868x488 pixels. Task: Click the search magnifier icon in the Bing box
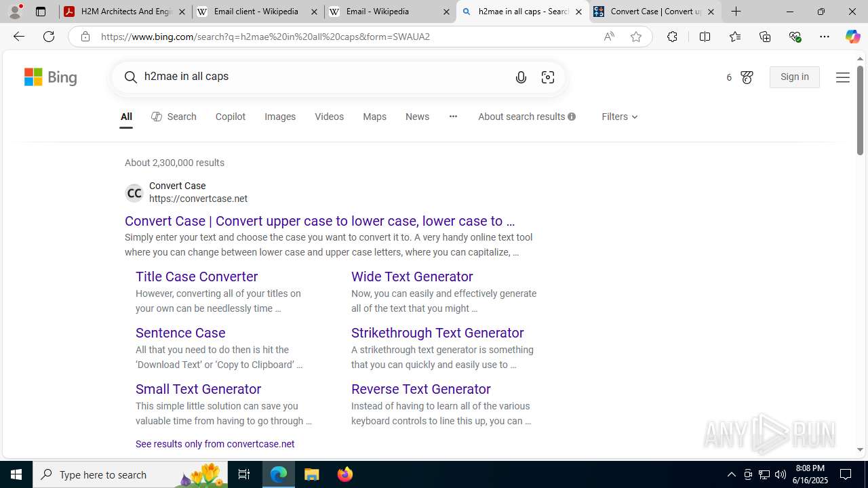coord(130,77)
